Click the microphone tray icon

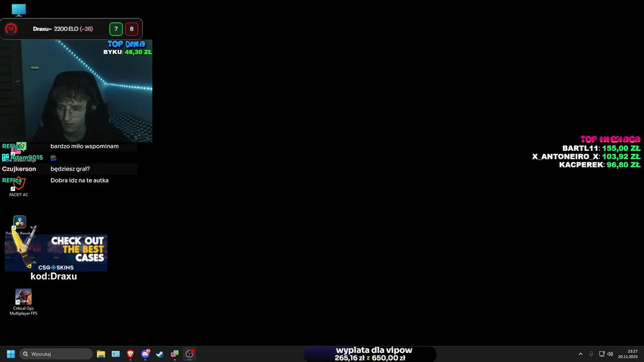591,354
